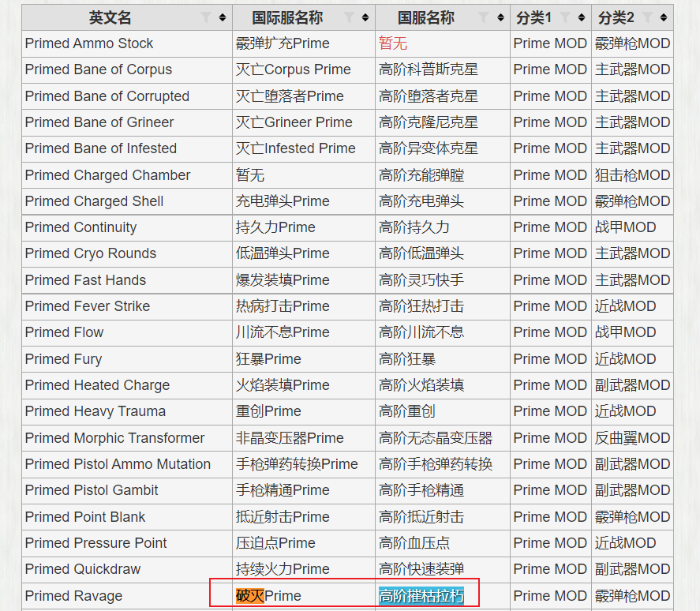Open the red 暂无 link
The height and width of the screenshot is (611, 700).
[393, 43]
